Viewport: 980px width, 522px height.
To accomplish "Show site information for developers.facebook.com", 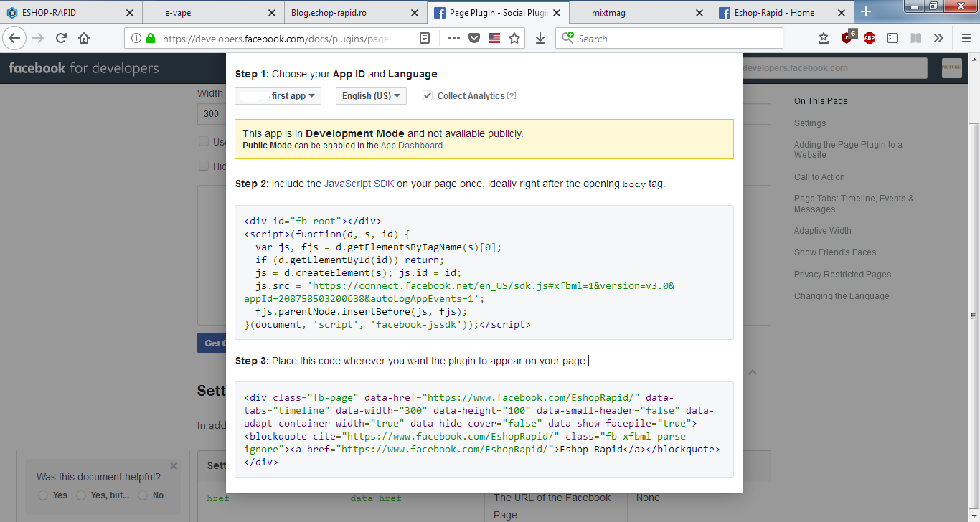I will (x=136, y=39).
